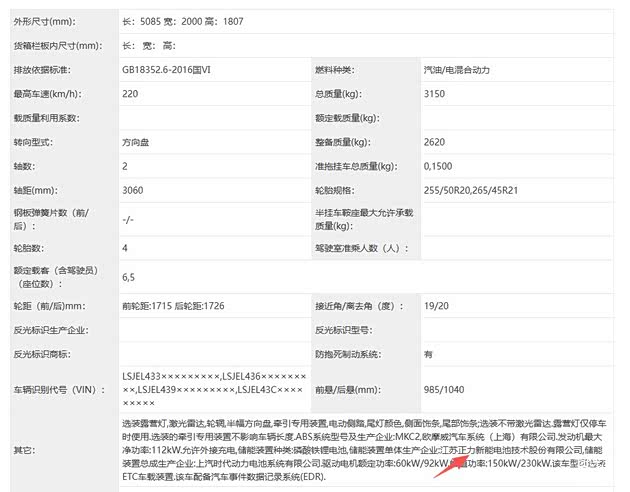The image size is (630, 492).
Task: Click the 外形尺寸(mm) row label
Action: pos(44,21)
